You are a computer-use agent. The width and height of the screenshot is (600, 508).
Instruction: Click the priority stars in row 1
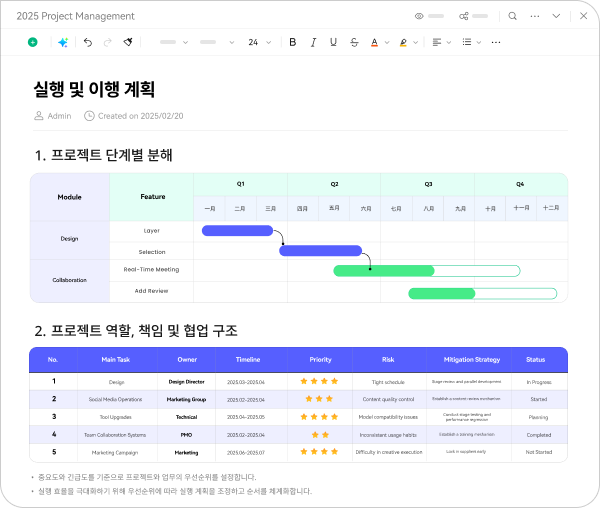pyautogui.click(x=319, y=381)
